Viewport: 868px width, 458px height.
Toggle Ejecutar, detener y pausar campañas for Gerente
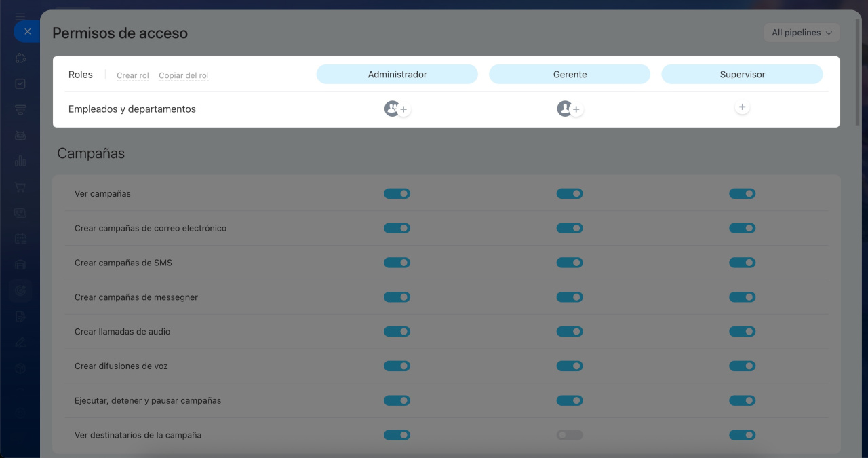tap(570, 401)
